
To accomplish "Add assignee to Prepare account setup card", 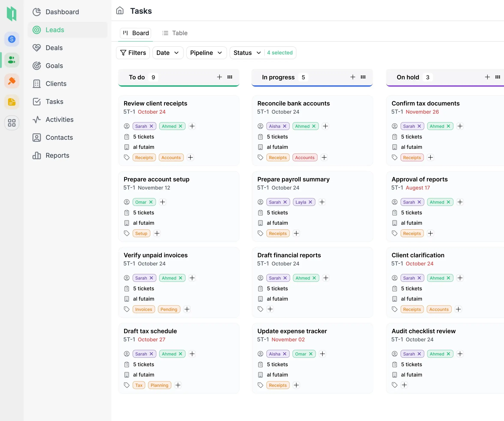I will pyautogui.click(x=162, y=202).
